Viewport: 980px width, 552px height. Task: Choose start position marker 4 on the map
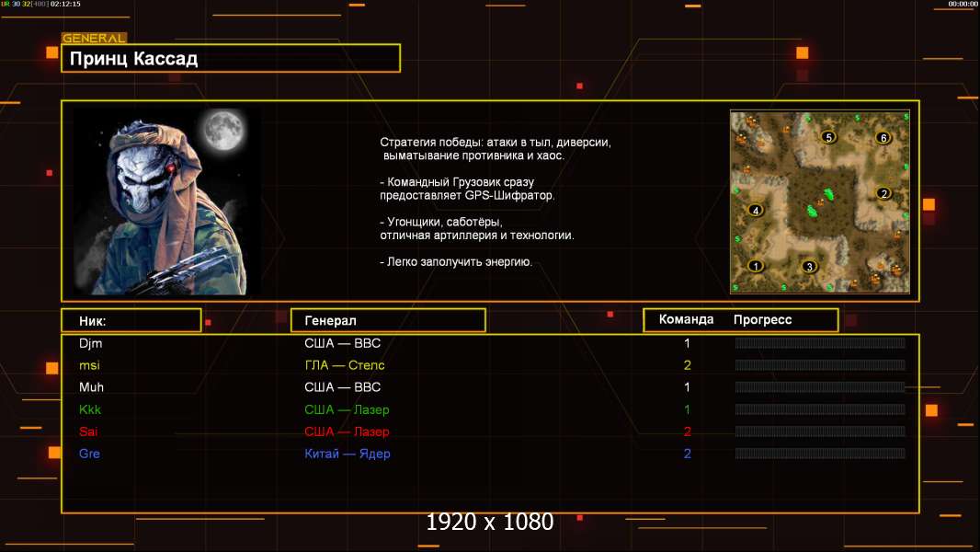click(x=756, y=211)
